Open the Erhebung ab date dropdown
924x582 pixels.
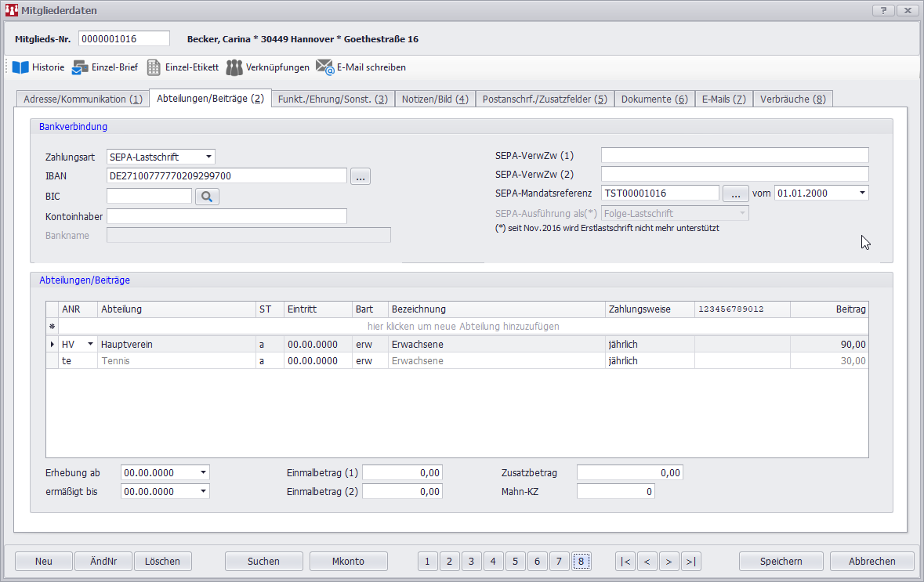204,472
